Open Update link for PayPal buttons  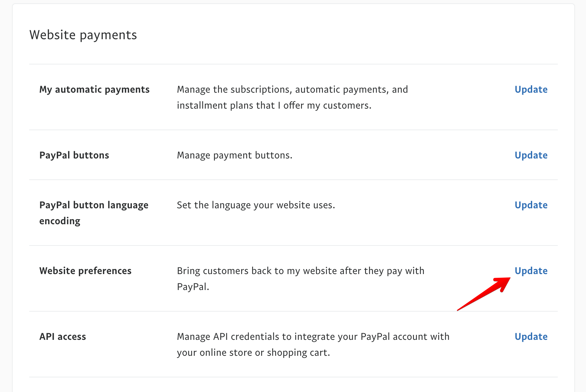531,155
